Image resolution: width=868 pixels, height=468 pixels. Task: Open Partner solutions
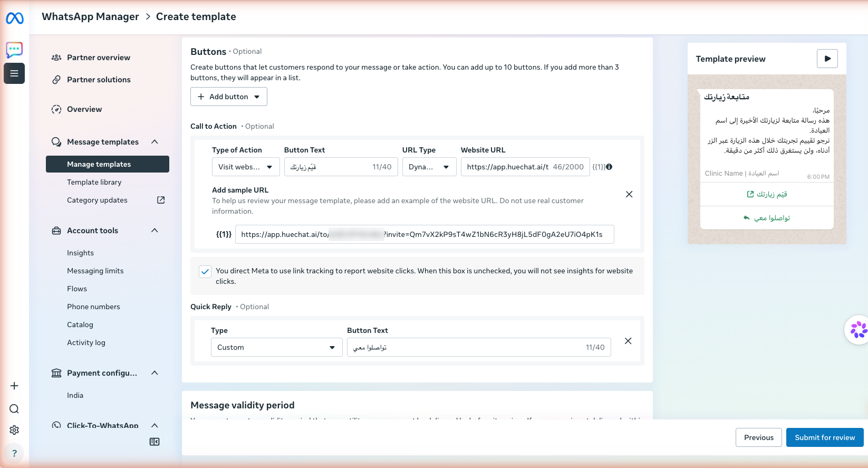(x=99, y=80)
